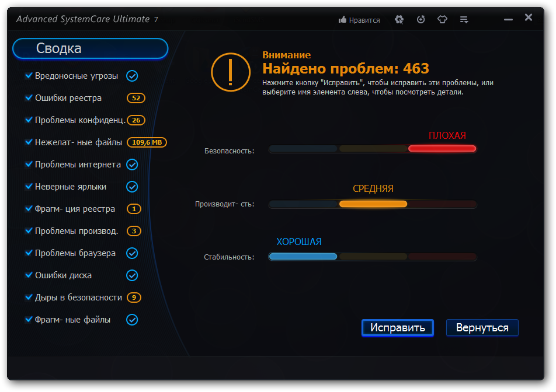Toggle Фрагм- ция реестра checkbox

[x=29, y=209]
